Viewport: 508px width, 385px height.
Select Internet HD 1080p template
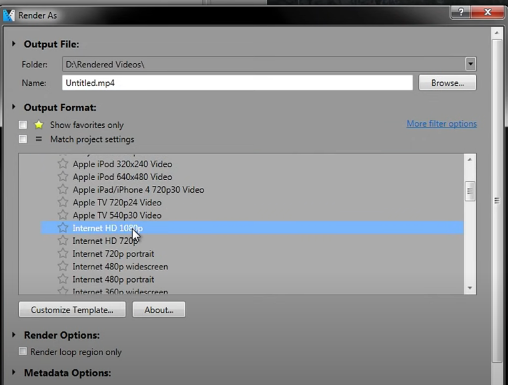[108, 228]
